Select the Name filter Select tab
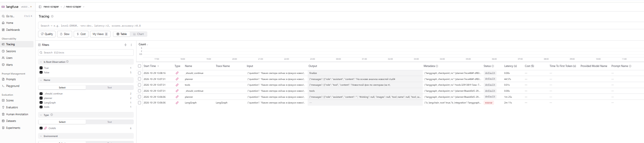The image size is (644, 143). tap(62, 87)
